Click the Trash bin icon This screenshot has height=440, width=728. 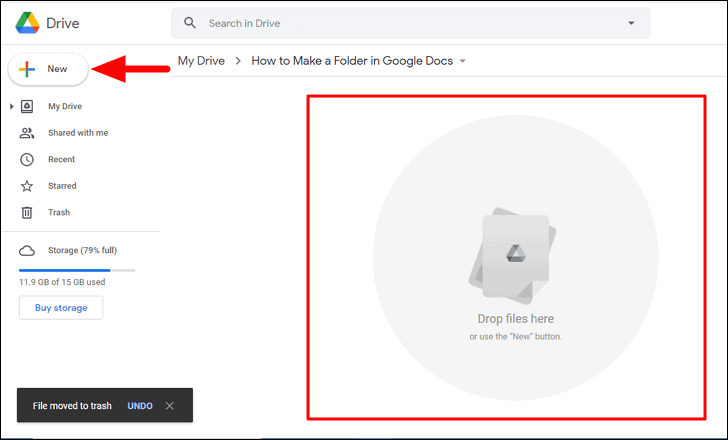(27, 213)
